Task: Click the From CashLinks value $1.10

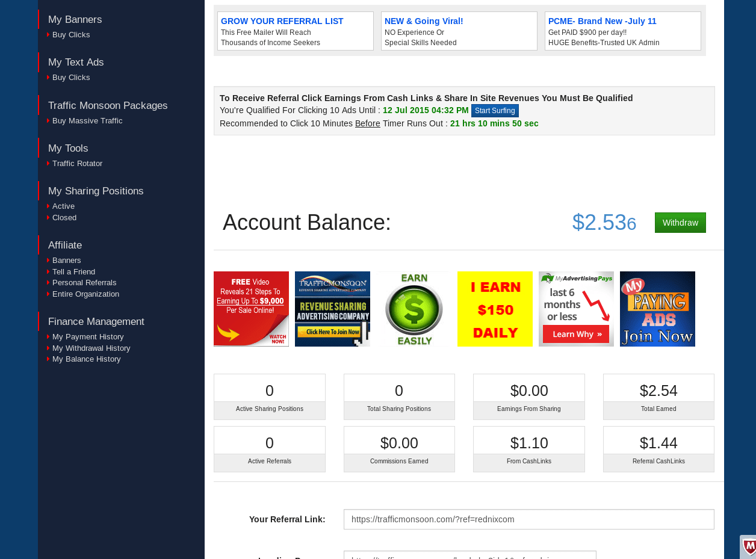Action: 529,443
